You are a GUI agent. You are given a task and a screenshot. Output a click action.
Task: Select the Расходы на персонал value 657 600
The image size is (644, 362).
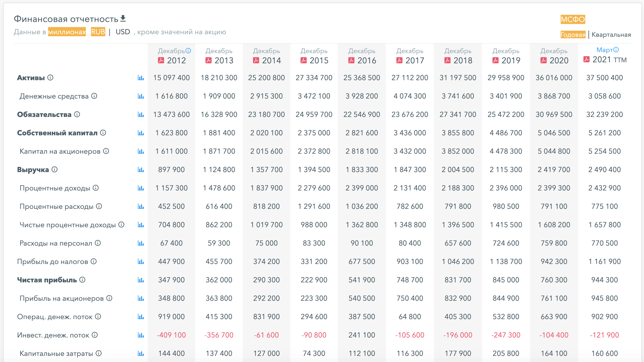pyautogui.click(x=458, y=243)
